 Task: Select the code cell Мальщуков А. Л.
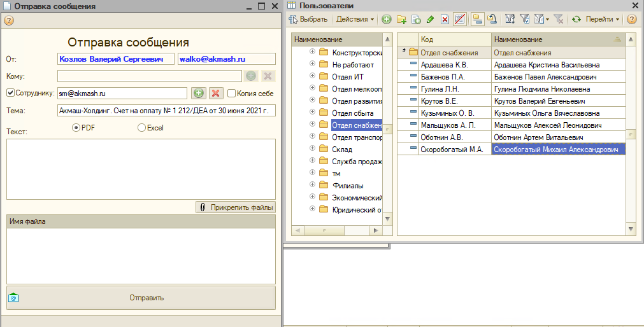click(x=455, y=125)
